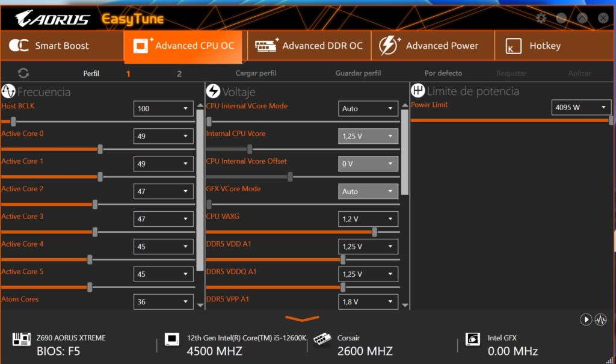Click the Frecuencia waveform icon
Image resolution: width=616 pixels, height=364 pixels.
tap(8, 91)
